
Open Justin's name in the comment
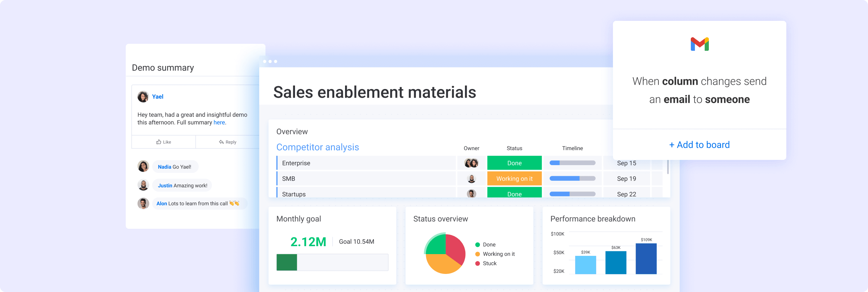[x=165, y=186]
